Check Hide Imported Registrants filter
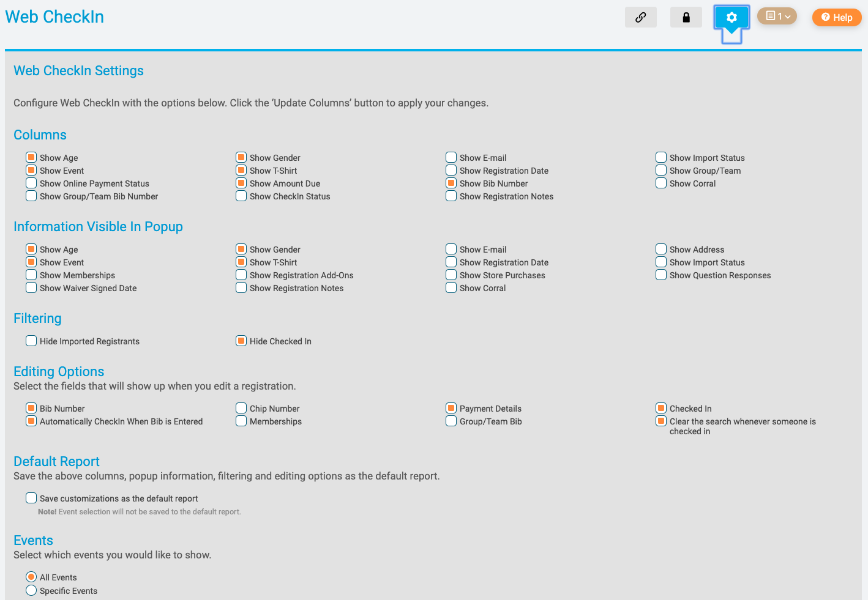The image size is (868, 600). point(31,341)
